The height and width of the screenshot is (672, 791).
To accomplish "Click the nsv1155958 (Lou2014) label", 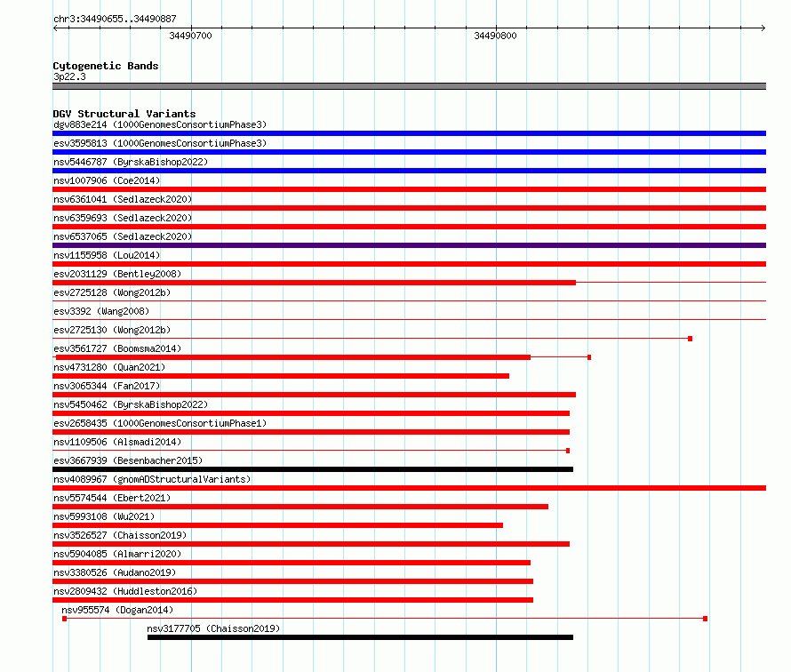I will click(x=107, y=255).
